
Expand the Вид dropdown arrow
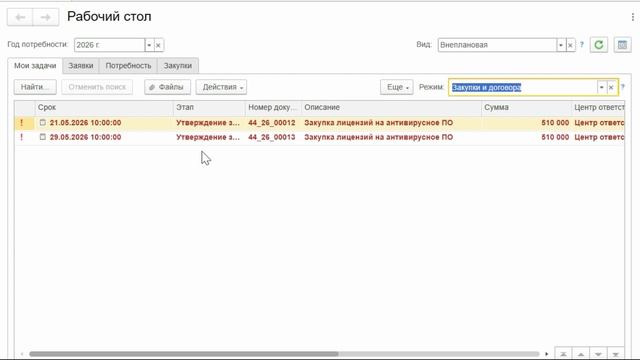pos(561,45)
